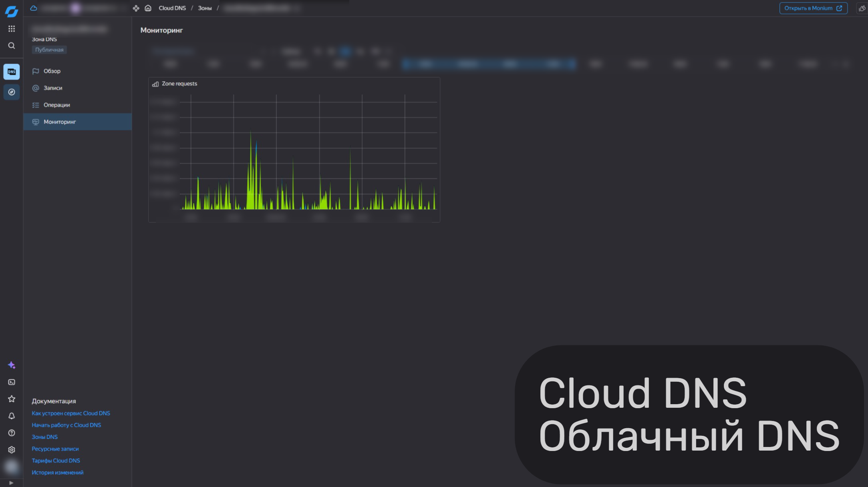The width and height of the screenshot is (868, 487).
Task: Click the user avatar at the bottom left
Action: click(12, 467)
